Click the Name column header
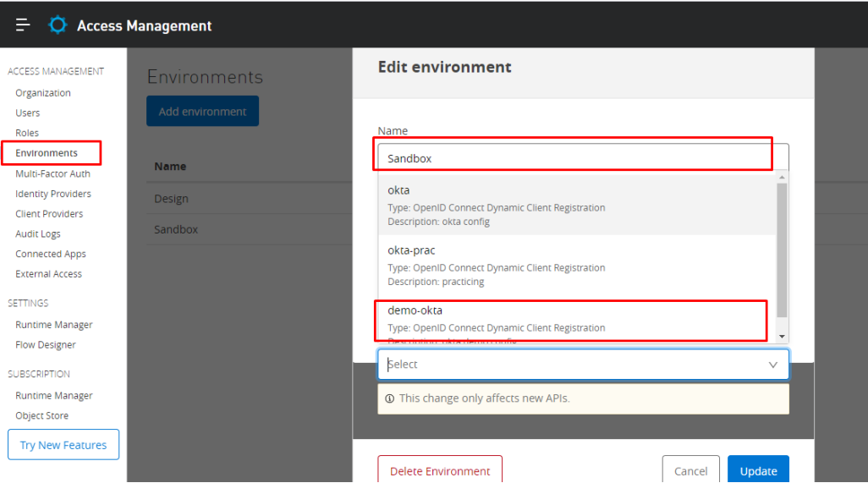868x483 pixels. tap(170, 166)
